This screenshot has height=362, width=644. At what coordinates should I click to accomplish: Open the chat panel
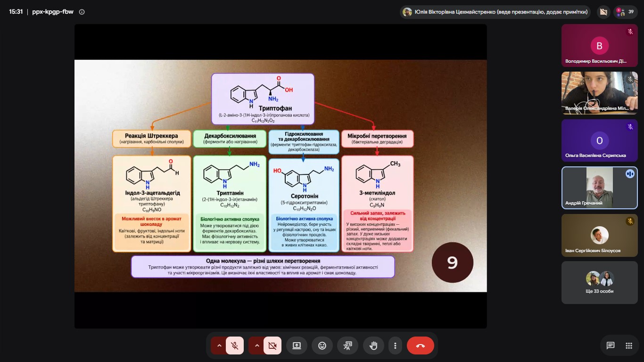(x=611, y=346)
